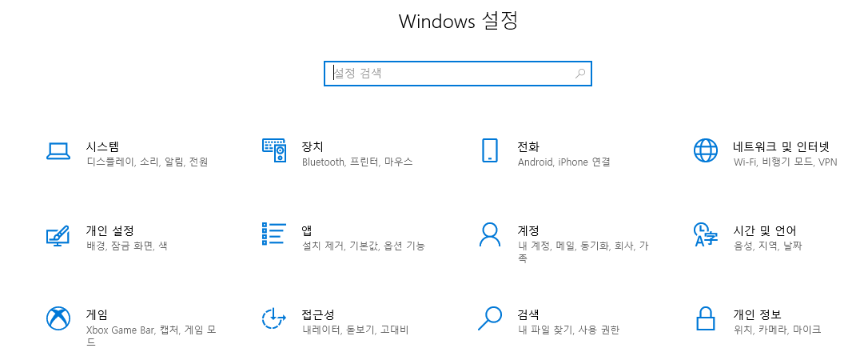Click text '내 계정, 메일, 동기화, 회사, 가족'

583,251
